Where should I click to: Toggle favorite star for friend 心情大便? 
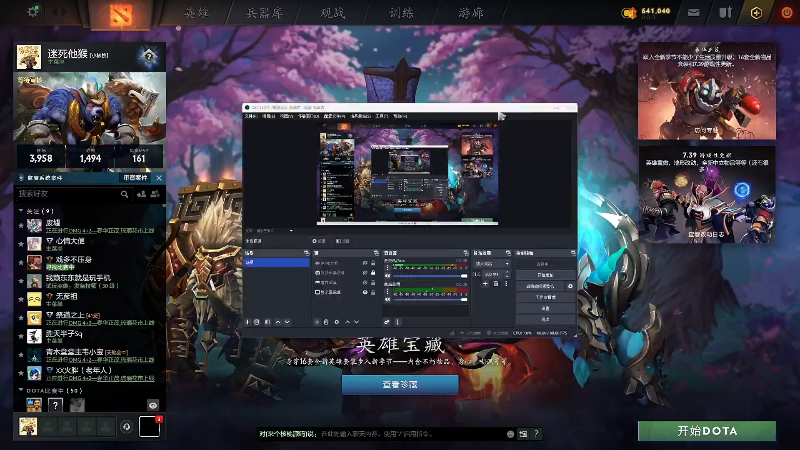click(x=21, y=244)
